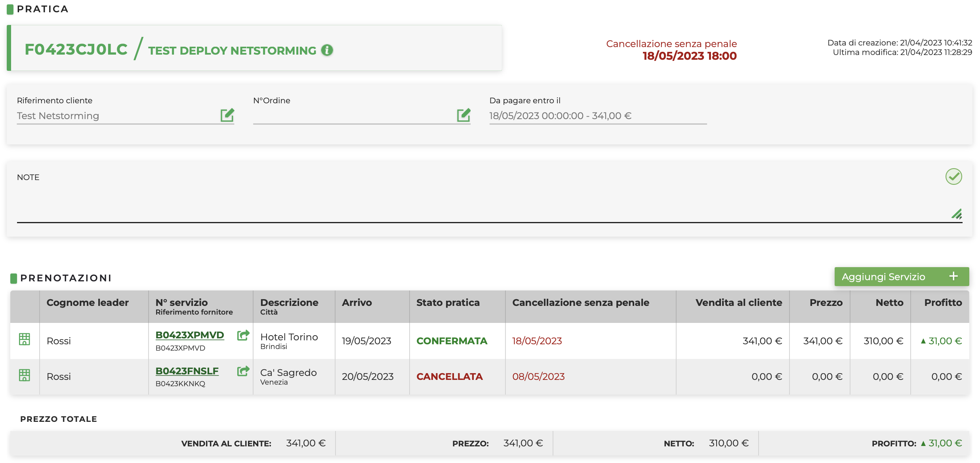980x463 pixels.
Task: Click the Profitto column header
Action: click(x=943, y=303)
